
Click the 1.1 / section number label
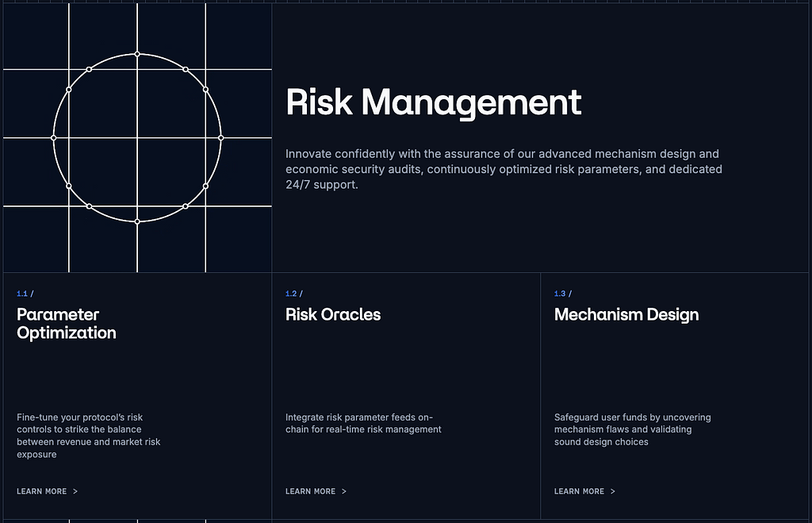click(25, 294)
